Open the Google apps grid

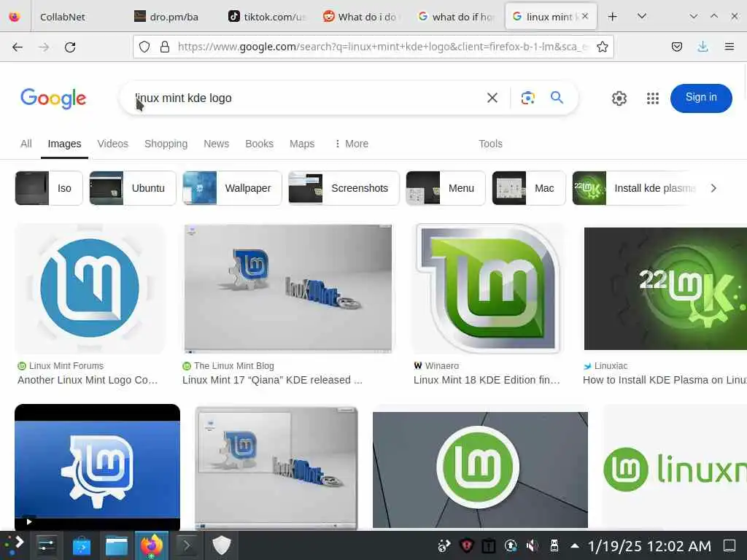(x=653, y=98)
